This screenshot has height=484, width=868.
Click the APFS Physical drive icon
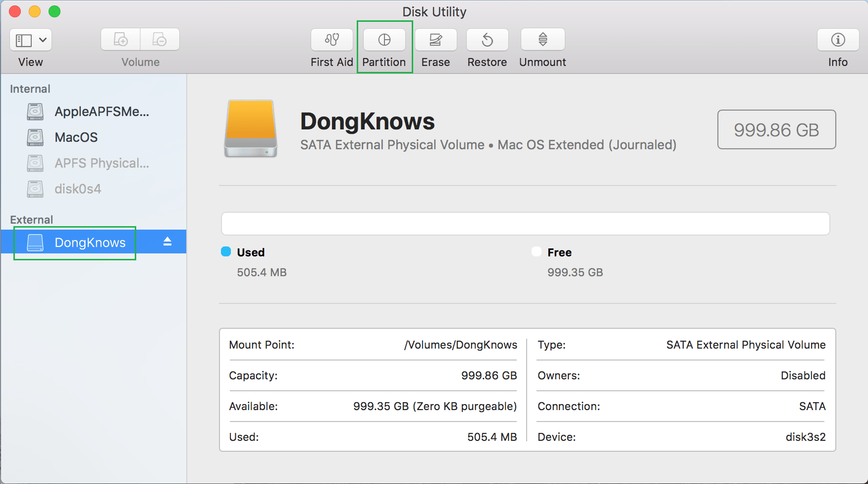coord(35,163)
